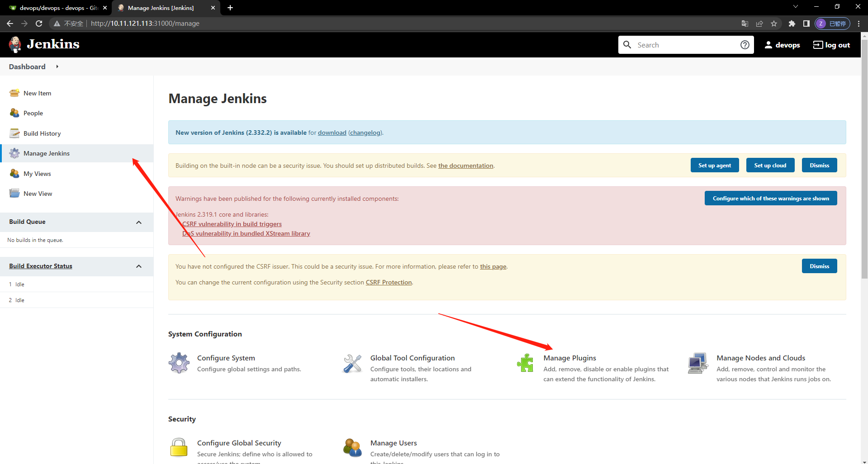Collapse the Build Executor Status panel

pos(139,266)
